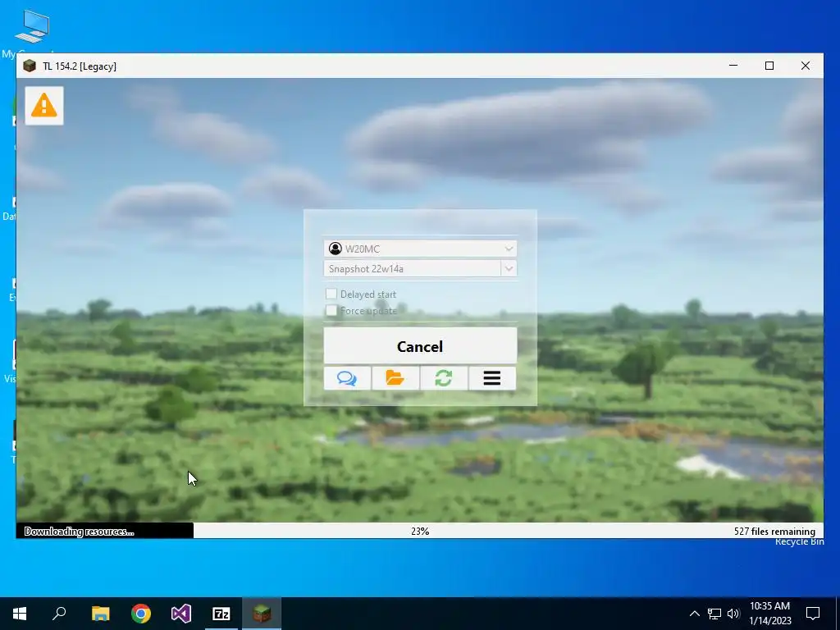The height and width of the screenshot is (630, 840).
Task: Click the orange warning triangle icon
Action: click(44, 106)
